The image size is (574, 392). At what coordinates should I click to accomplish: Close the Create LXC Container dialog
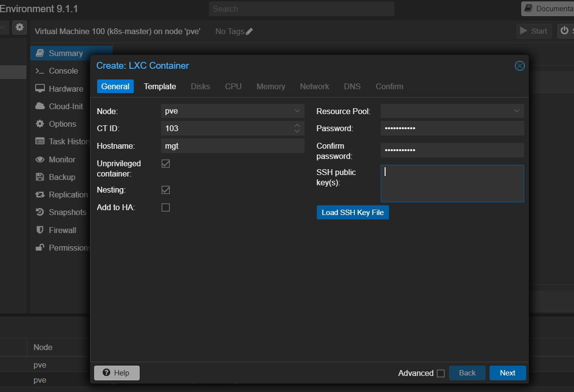(520, 66)
